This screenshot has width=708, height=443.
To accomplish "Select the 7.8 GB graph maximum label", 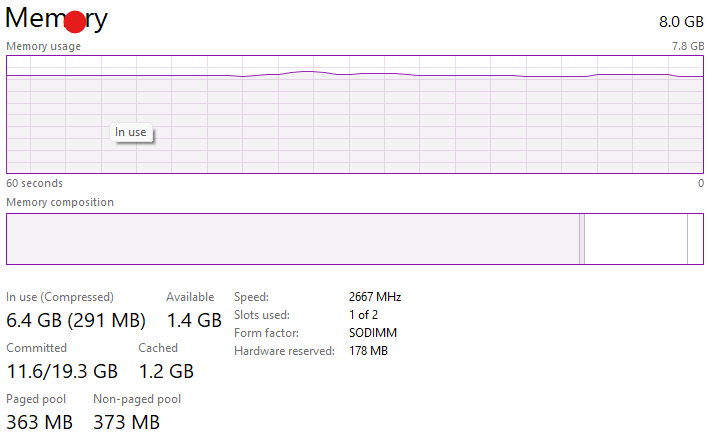I will pos(687,46).
